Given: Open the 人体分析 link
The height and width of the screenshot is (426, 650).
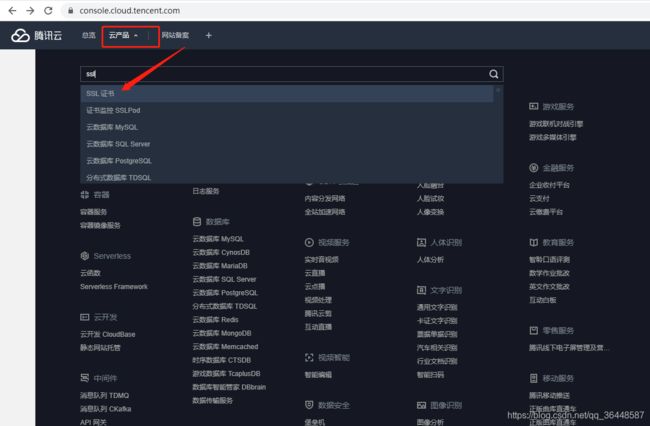Looking at the screenshot, I should [x=430, y=259].
